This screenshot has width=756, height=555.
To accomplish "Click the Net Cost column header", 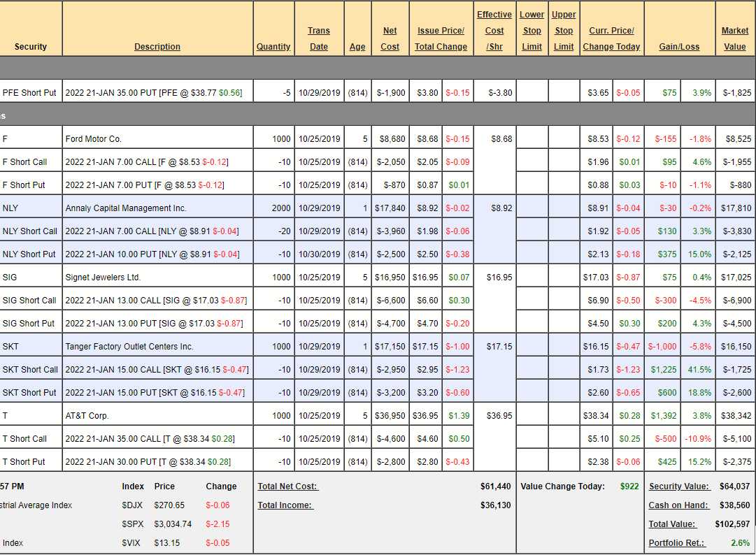I will pyautogui.click(x=390, y=38).
